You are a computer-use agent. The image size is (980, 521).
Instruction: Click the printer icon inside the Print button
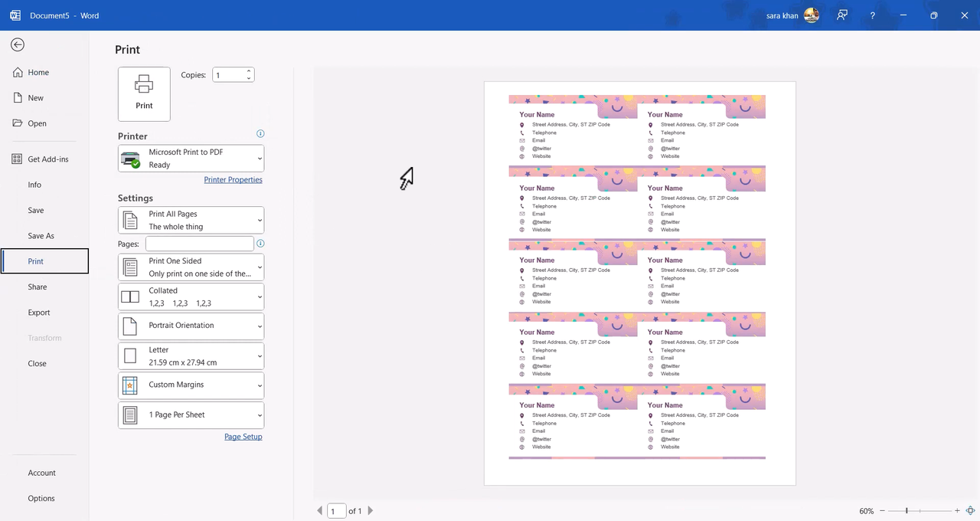144,84
